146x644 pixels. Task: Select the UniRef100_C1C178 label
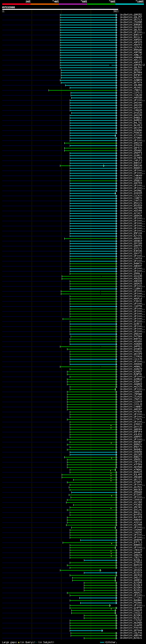pos(131,359)
